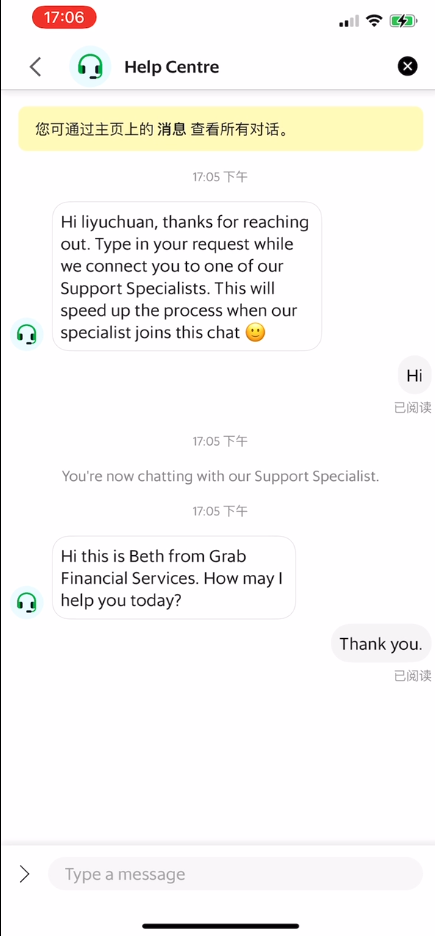Close the Help Centre chat with the X
This screenshot has width=435, height=936.
[x=408, y=66]
